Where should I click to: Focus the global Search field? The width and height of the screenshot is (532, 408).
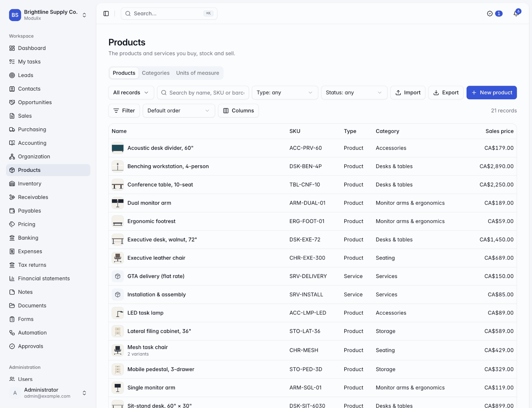point(169,13)
